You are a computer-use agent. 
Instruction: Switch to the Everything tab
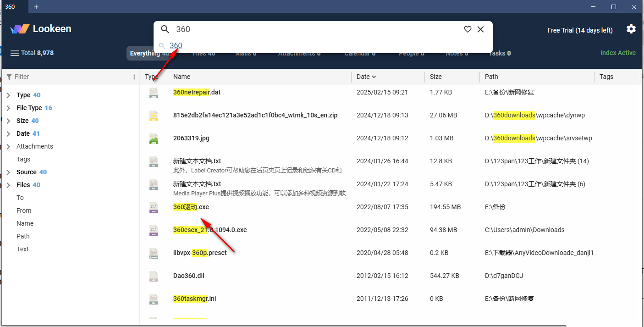144,53
